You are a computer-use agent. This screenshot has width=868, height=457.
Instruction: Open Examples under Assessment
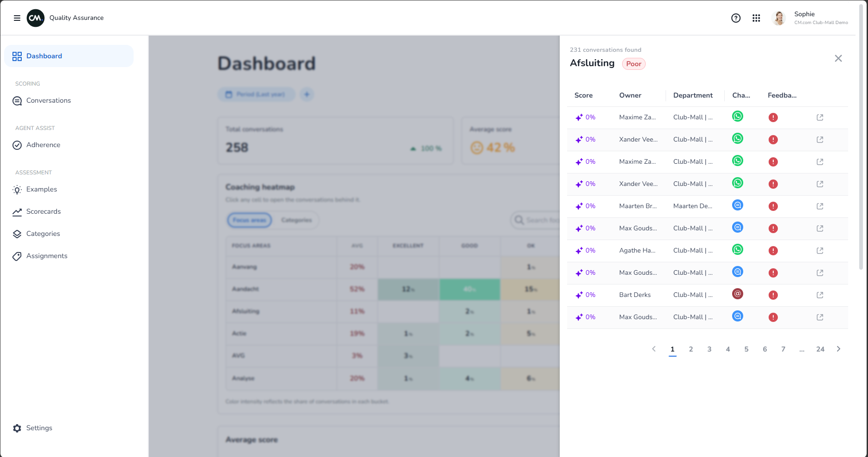click(x=69, y=190)
